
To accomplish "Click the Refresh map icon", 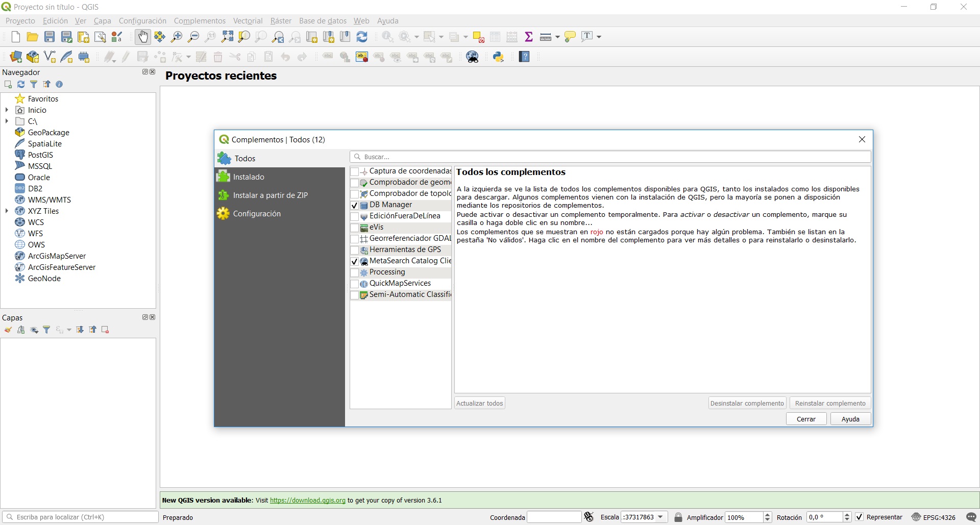I will [362, 37].
